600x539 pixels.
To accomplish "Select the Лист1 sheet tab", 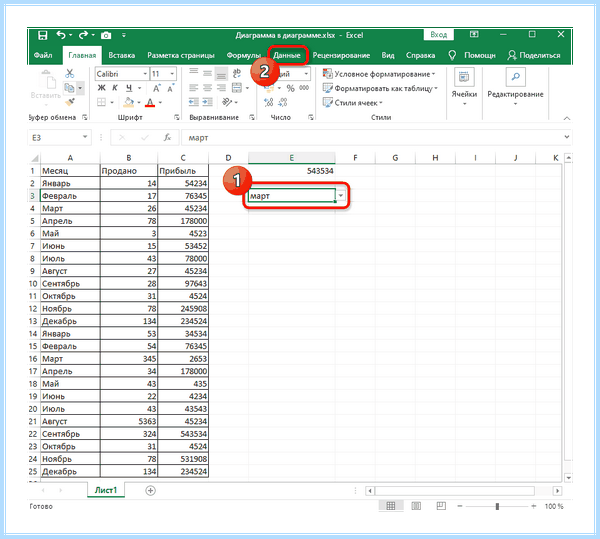I will point(106,490).
